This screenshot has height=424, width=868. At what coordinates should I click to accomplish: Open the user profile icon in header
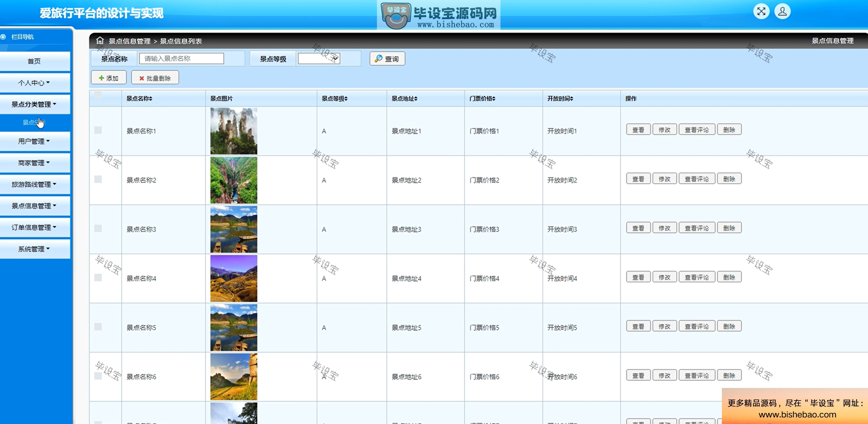(x=782, y=12)
